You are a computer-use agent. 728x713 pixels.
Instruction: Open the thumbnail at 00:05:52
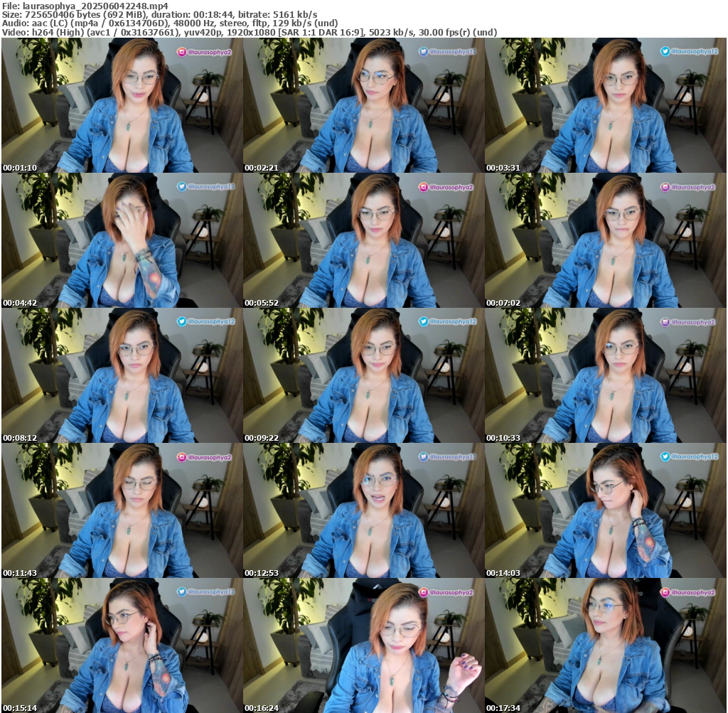tap(363, 240)
